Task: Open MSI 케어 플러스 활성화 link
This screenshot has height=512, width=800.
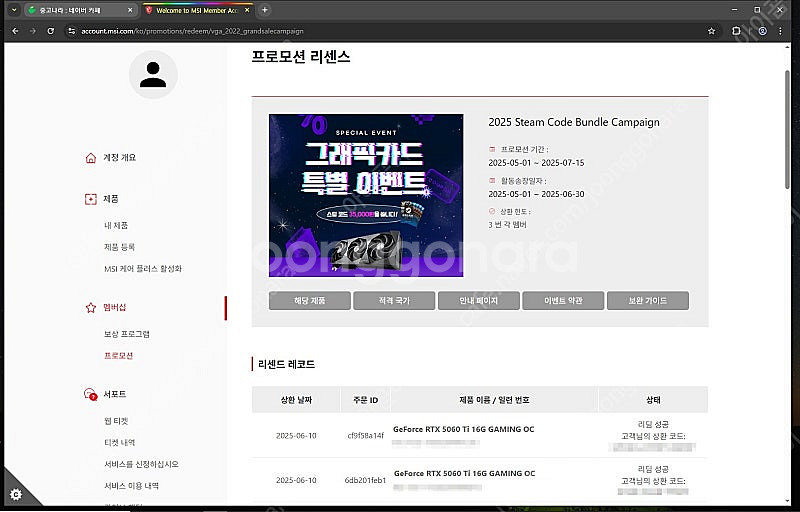Action: (x=143, y=269)
